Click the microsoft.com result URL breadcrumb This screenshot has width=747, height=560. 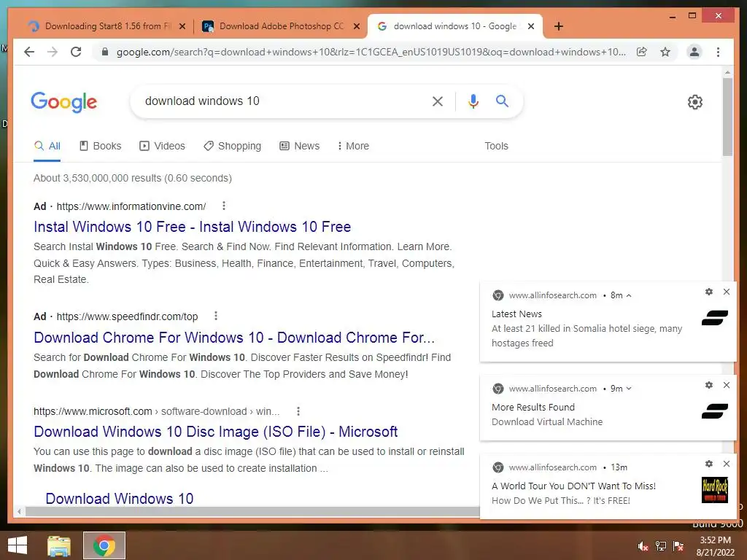point(156,411)
